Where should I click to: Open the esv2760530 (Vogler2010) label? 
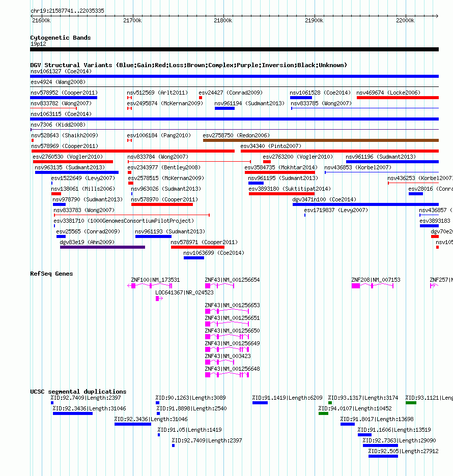(x=68, y=157)
